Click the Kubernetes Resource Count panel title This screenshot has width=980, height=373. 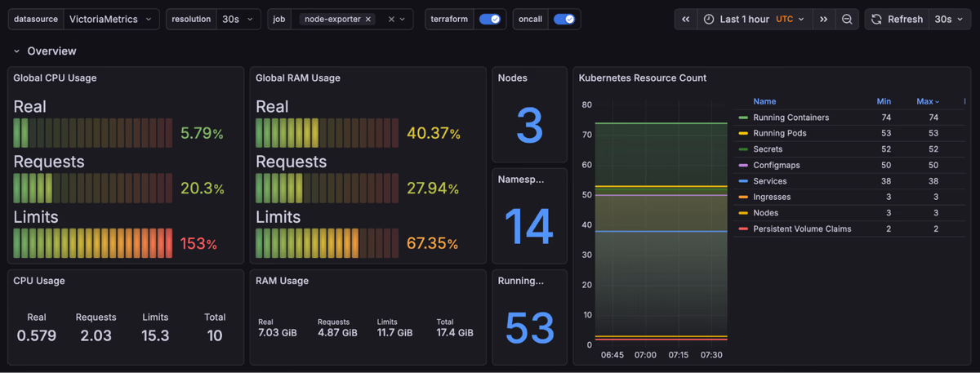point(642,78)
